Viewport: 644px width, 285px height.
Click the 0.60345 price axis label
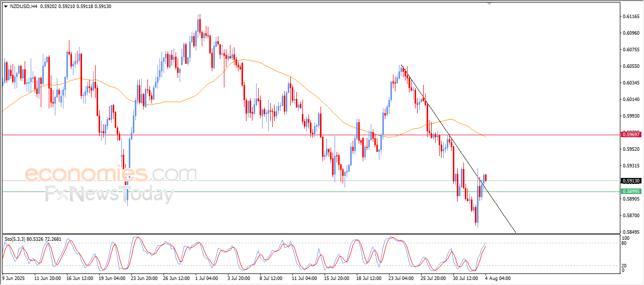pos(631,83)
